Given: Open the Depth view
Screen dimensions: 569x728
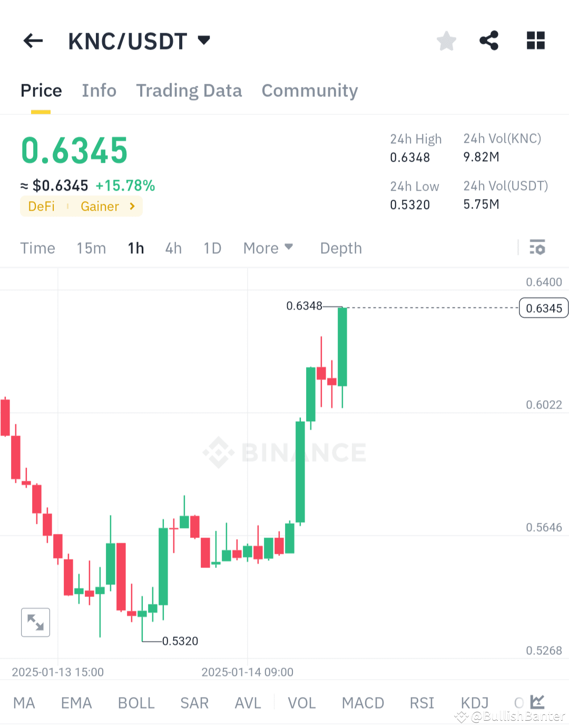Looking at the screenshot, I should [x=340, y=247].
